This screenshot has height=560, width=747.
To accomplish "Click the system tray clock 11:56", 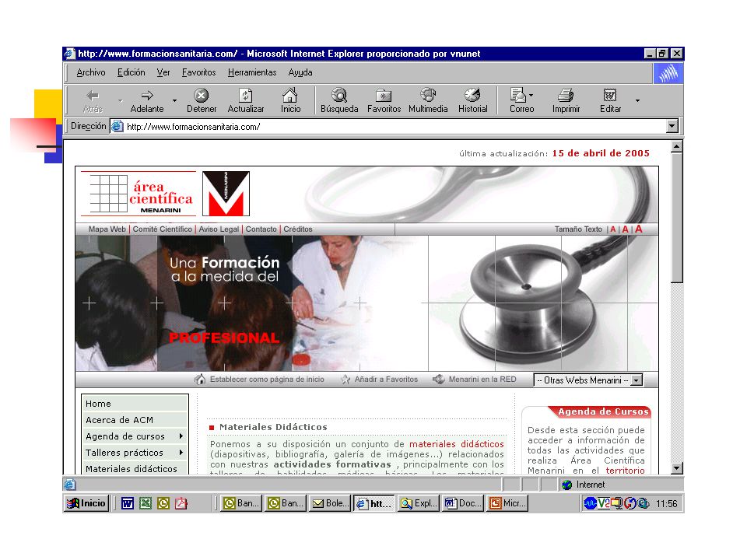I will [666, 503].
